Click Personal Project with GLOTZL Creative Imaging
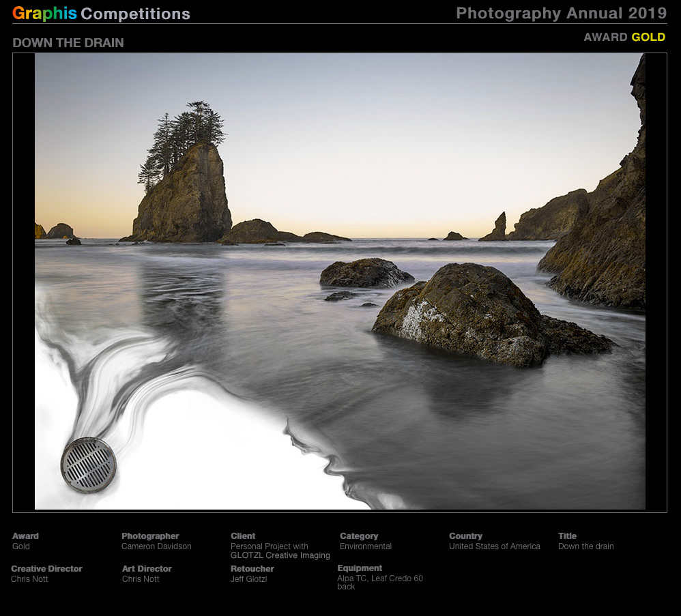Image resolution: width=681 pixels, height=616 pixels. pyautogui.click(x=280, y=551)
